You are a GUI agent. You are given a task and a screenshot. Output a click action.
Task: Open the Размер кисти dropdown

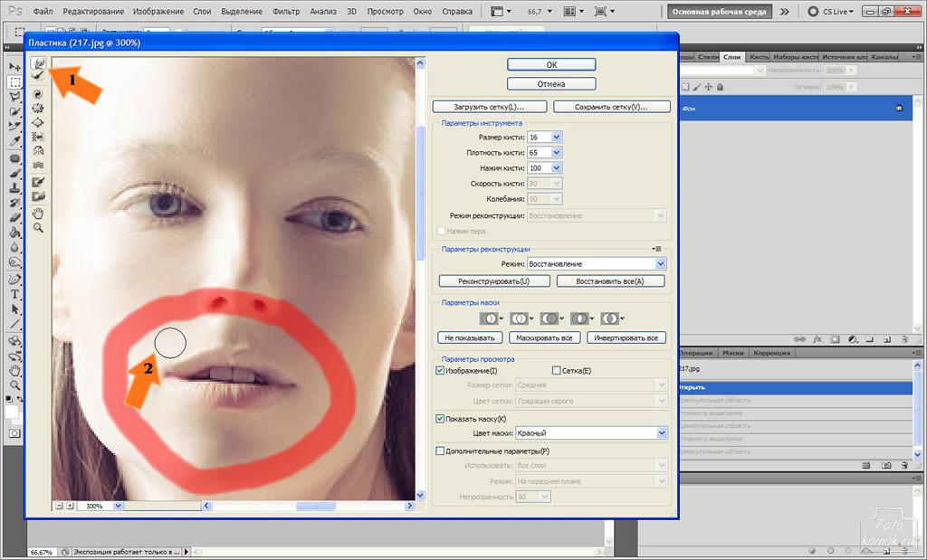tap(557, 137)
